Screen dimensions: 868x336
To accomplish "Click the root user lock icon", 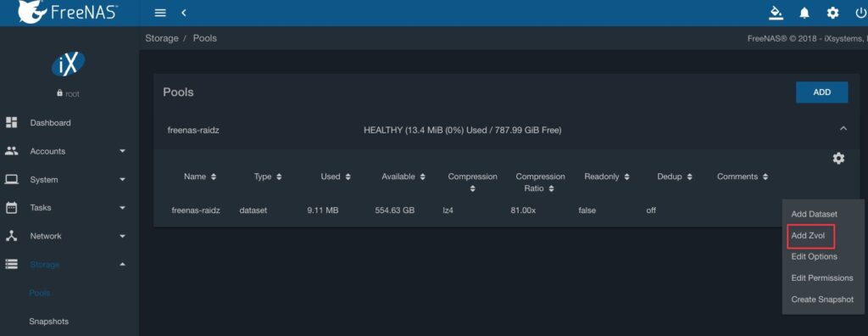I will pyautogui.click(x=59, y=93).
